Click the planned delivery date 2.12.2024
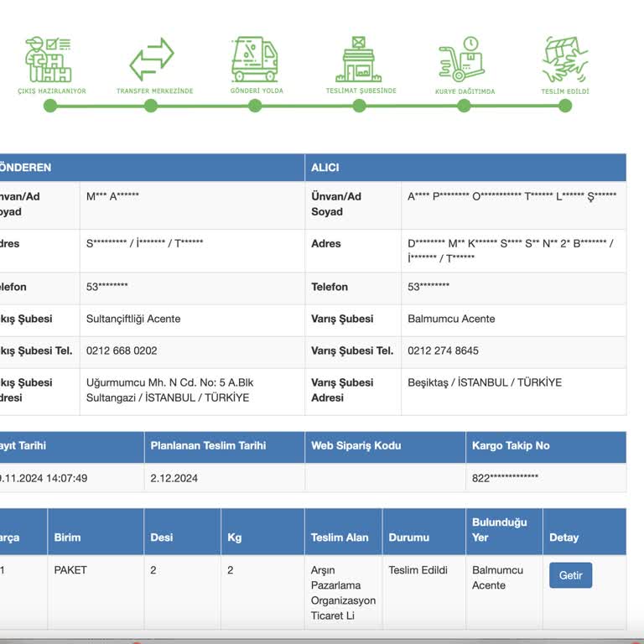 [x=174, y=478]
